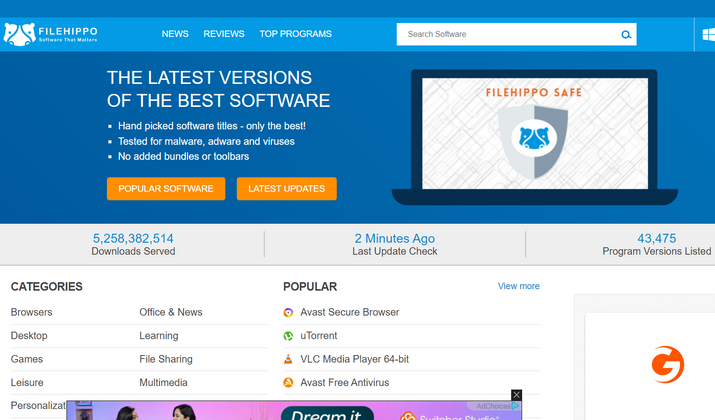Open the Reviews menu item
This screenshot has width=715, height=420.
[x=224, y=34]
